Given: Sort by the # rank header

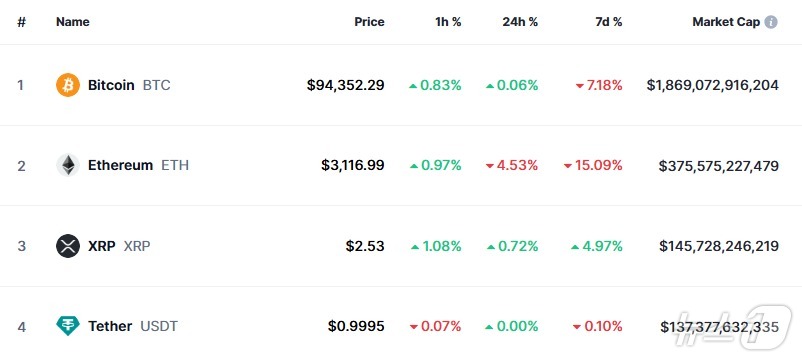Looking at the screenshot, I should pos(21,22).
